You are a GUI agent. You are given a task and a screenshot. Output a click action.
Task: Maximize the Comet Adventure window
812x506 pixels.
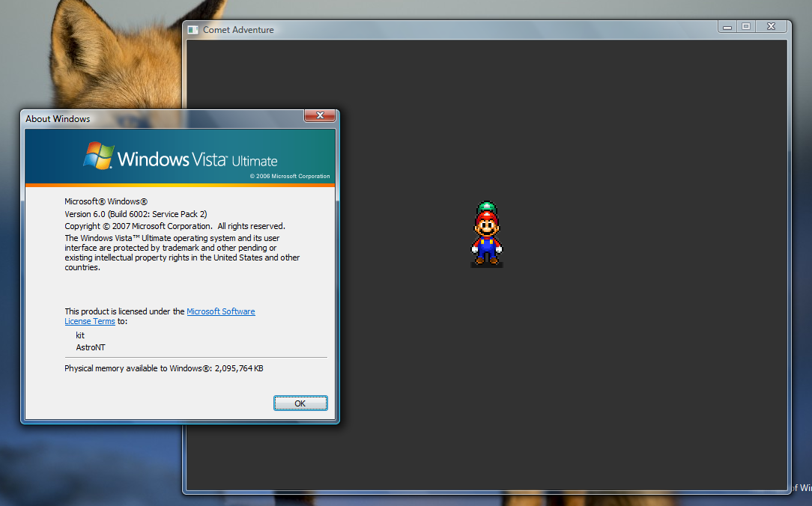click(746, 27)
